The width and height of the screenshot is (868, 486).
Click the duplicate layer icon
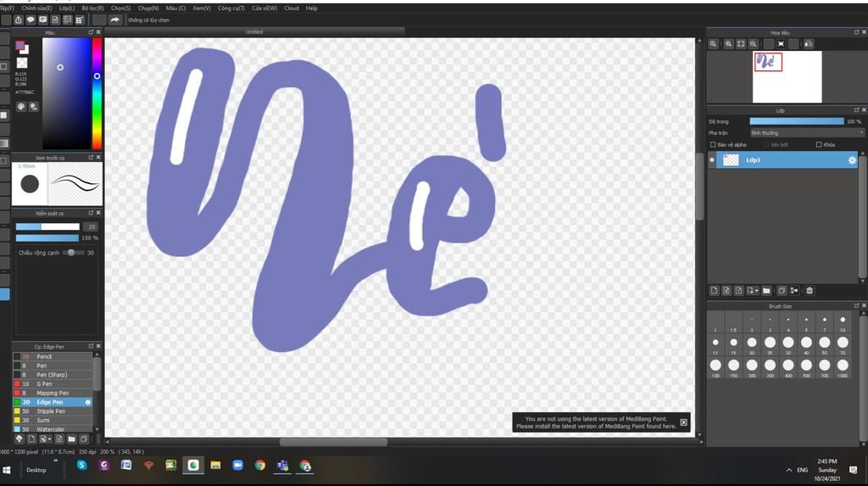pyautogui.click(x=782, y=290)
